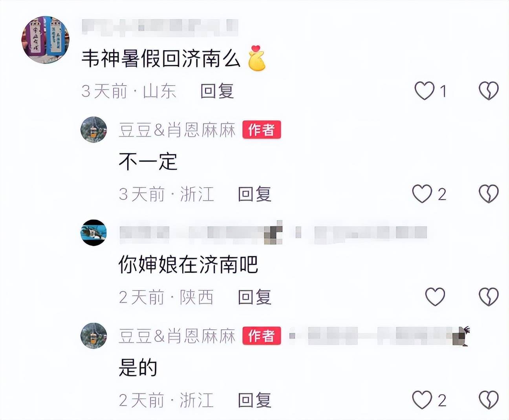Dislike the author's reply 是的

489,400
